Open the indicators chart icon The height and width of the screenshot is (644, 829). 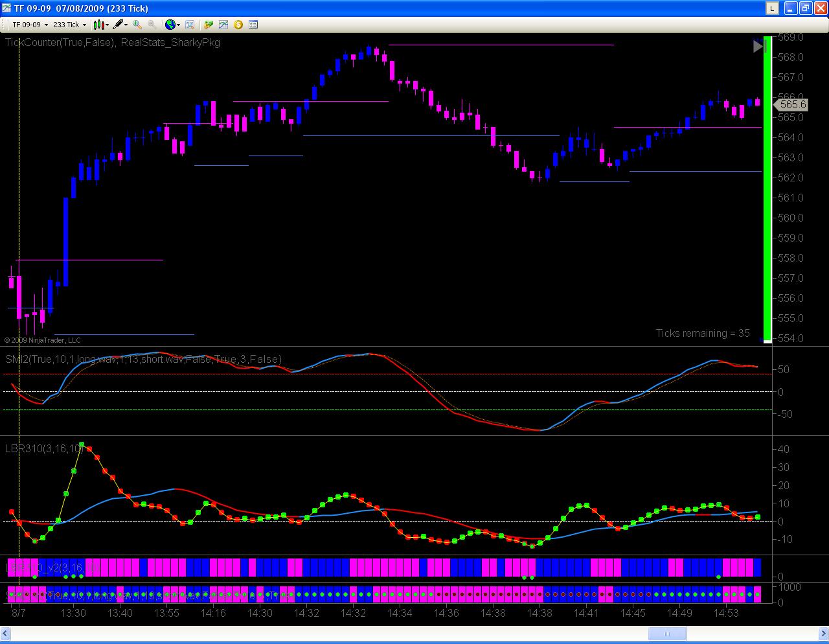click(x=223, y=25)
